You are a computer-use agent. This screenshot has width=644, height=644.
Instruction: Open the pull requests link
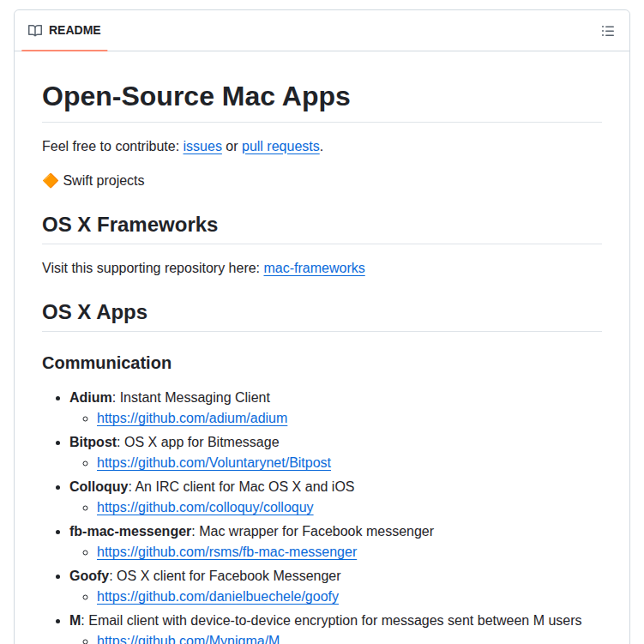[x=280, y=147]
